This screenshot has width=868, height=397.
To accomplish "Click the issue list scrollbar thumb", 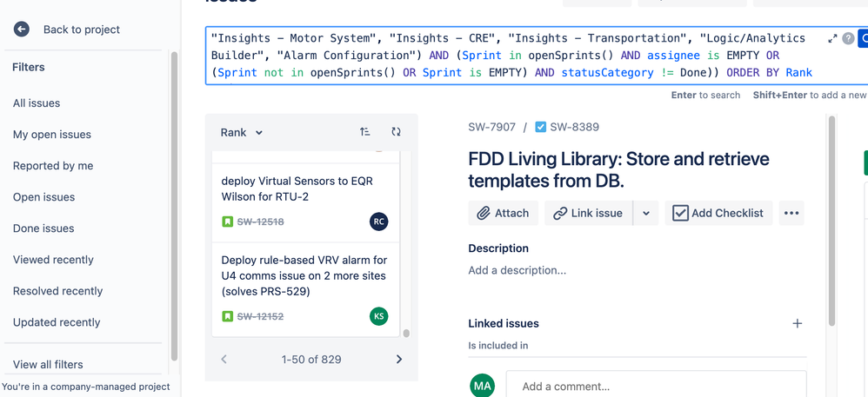I will click(406, 334).
